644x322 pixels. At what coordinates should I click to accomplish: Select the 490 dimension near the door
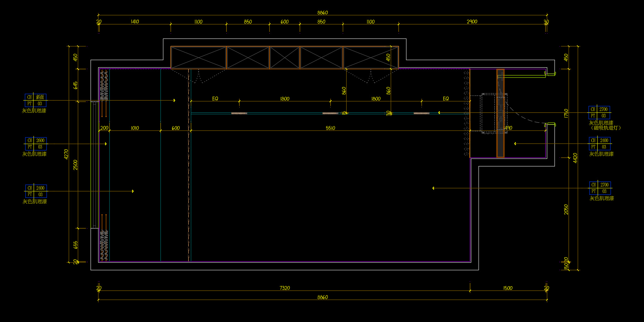click(x=508, y=128)
